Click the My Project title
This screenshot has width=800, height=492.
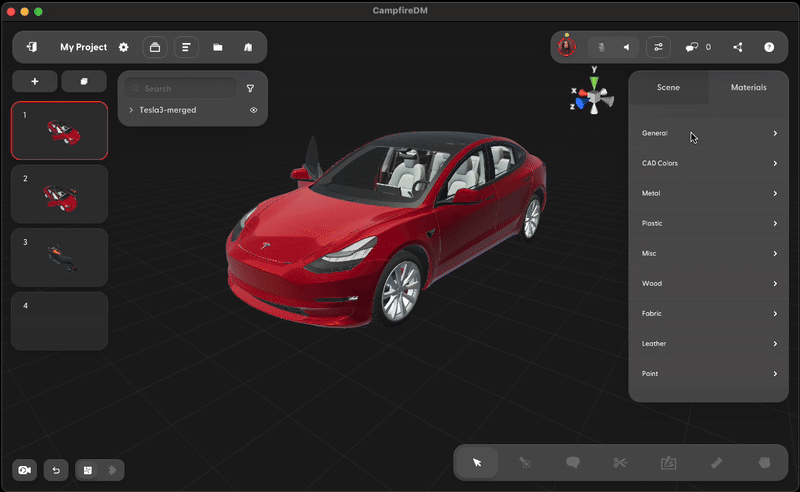(x=84, y=47)
